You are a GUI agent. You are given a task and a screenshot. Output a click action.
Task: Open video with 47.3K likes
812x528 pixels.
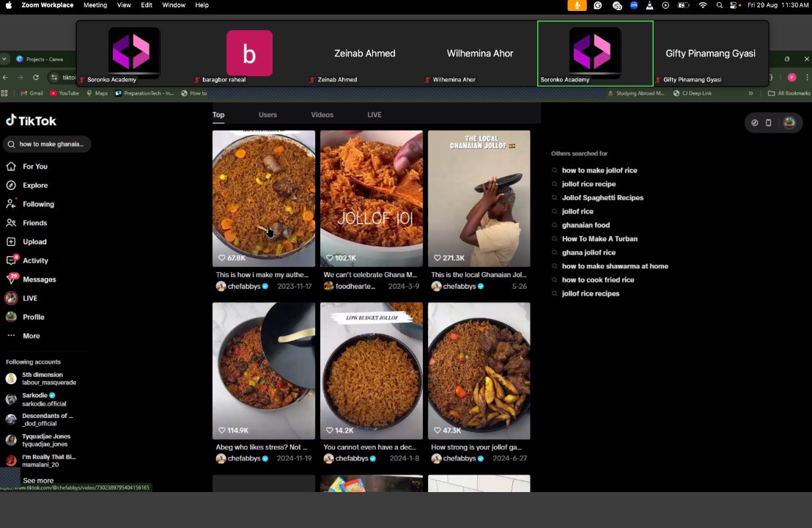coord(479,370)
